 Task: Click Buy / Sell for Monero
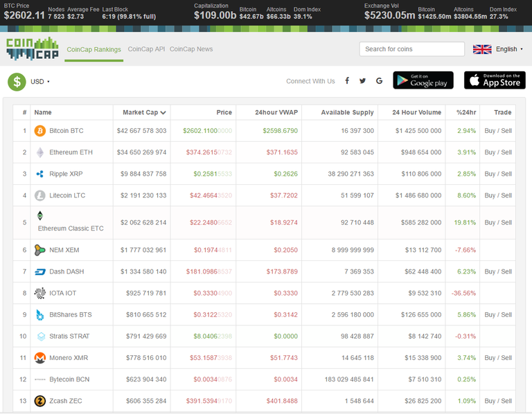click(x=498, y=358)
